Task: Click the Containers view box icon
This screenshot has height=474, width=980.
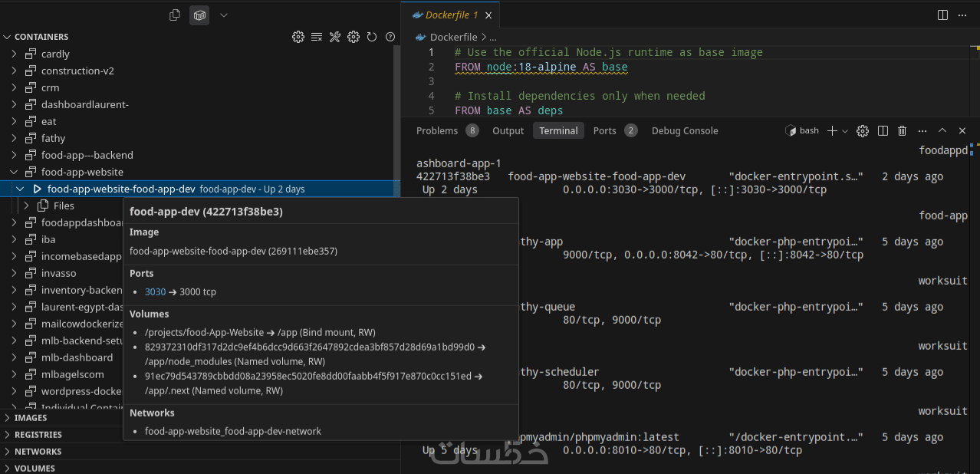Action: pyautogui.click(x=199, y=15)
